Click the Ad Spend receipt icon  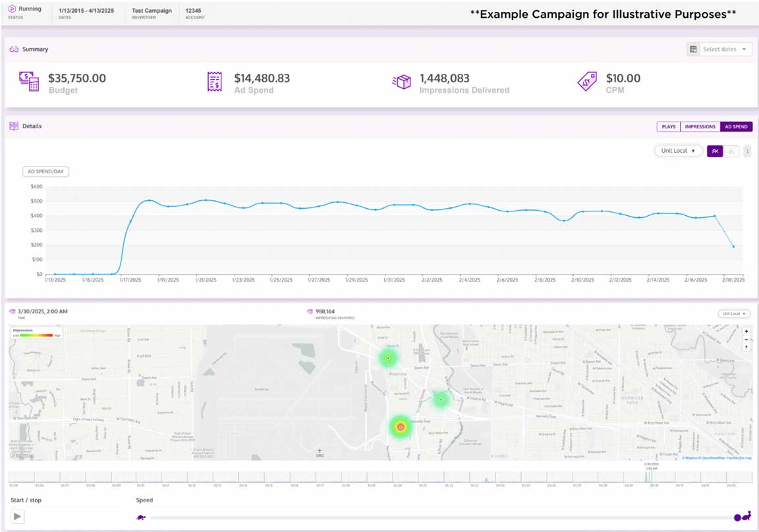213,82
